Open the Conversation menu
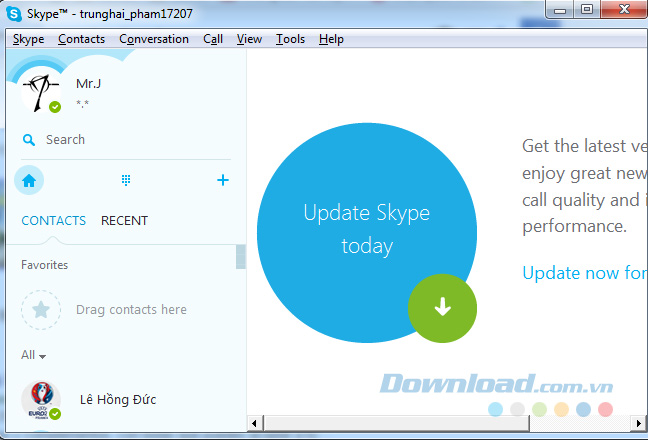This screenshot has height=440, width=648. (x=154, y=39)
